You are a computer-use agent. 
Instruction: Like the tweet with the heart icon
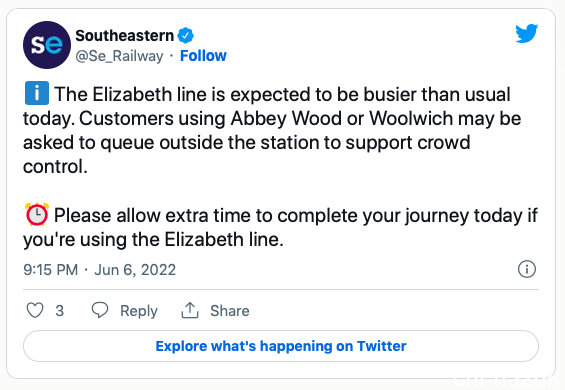click(35, 310)
